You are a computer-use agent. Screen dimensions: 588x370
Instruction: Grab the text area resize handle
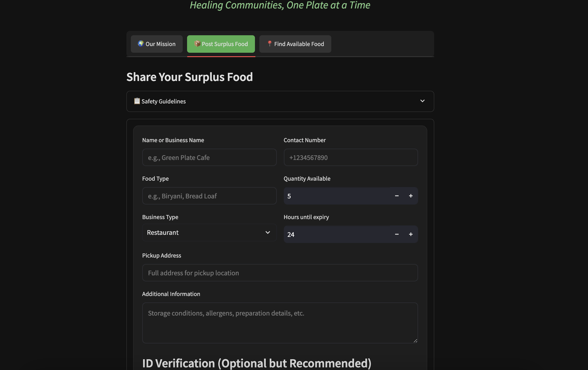(x=415, y=341)
